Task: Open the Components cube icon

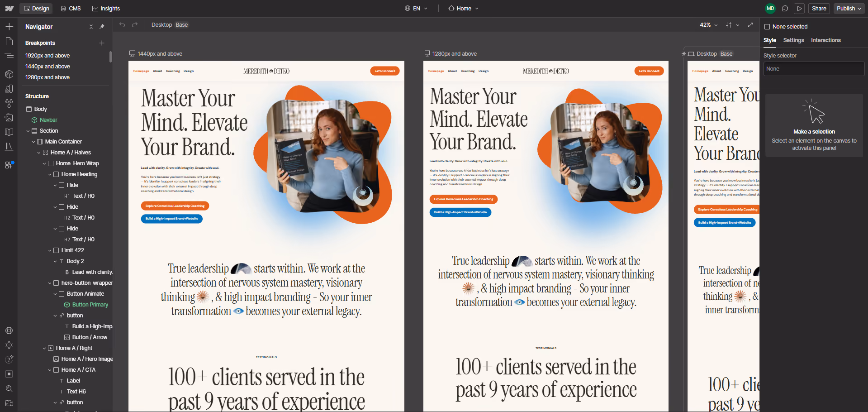Action: (x=9, y=74)
